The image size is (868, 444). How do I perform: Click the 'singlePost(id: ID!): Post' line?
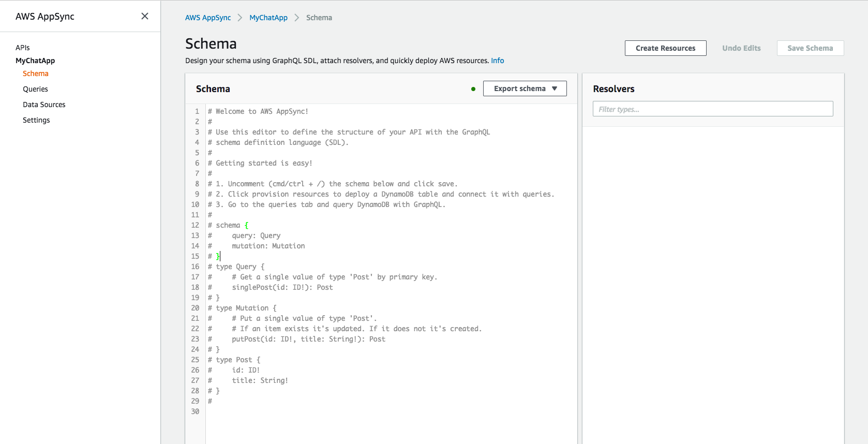point(282,287)
